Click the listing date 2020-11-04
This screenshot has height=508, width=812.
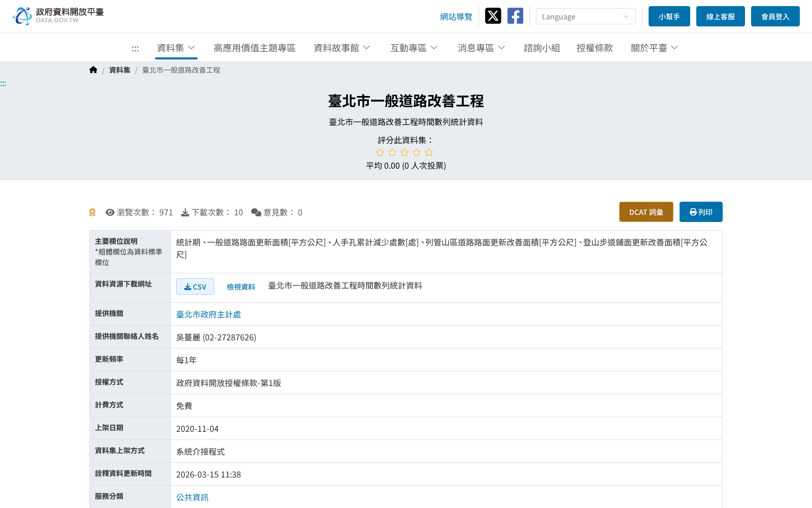point(197,429)
